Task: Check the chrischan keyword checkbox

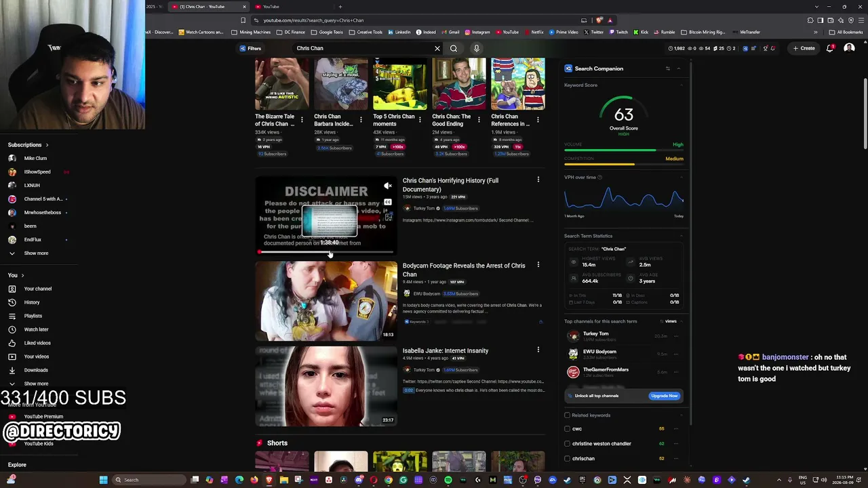Action: pyautogui.click(x=568, y=459)
